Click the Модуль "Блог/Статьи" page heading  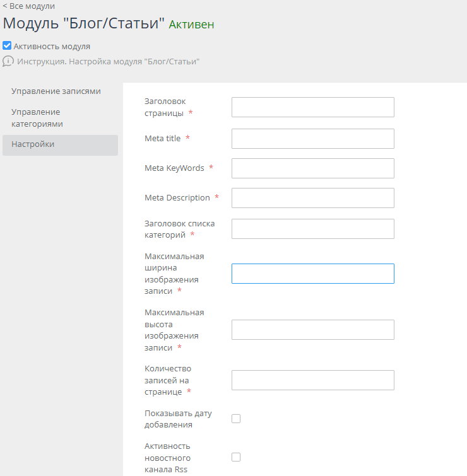pyautogui.click(x=84, y=24)
